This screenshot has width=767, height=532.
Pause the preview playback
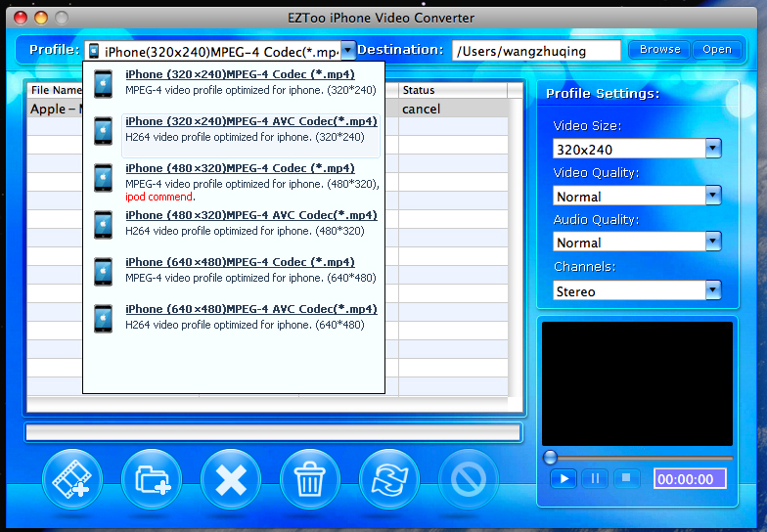point(595,478)
